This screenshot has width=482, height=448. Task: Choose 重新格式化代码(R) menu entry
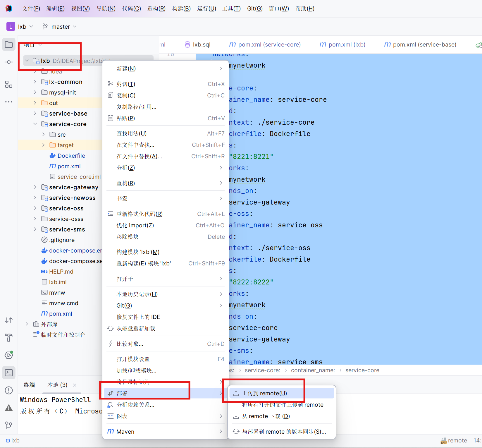[x=165, y=214]
